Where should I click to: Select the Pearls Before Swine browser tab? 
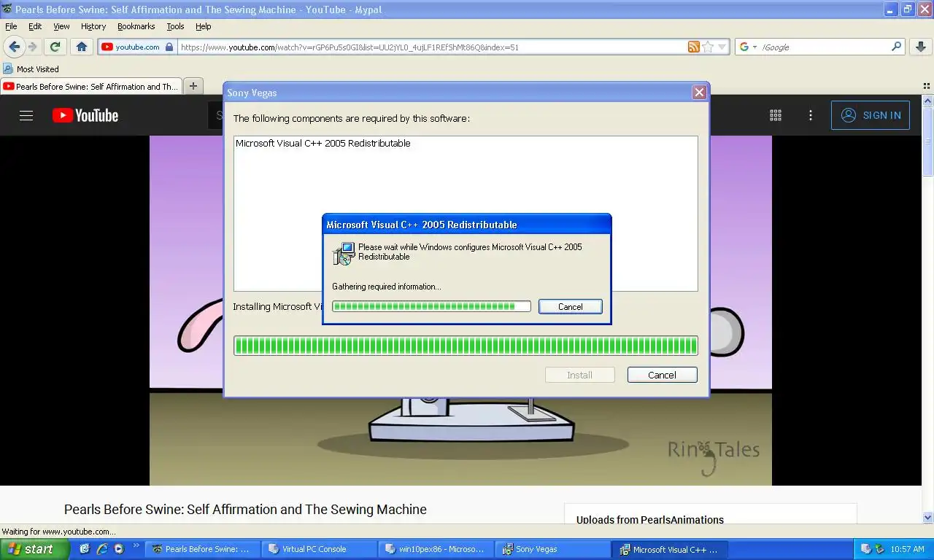91,86
